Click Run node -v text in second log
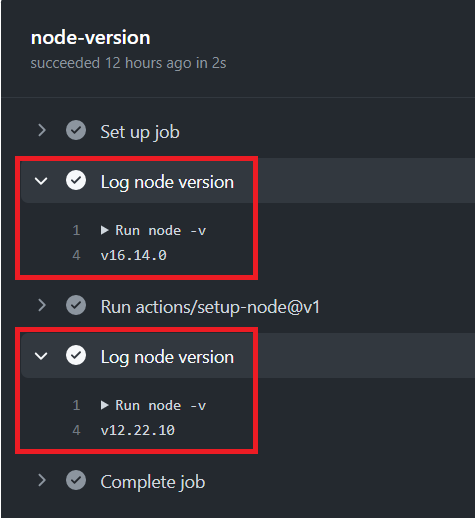This screenshot has width=475, height=518. (161, 405)
